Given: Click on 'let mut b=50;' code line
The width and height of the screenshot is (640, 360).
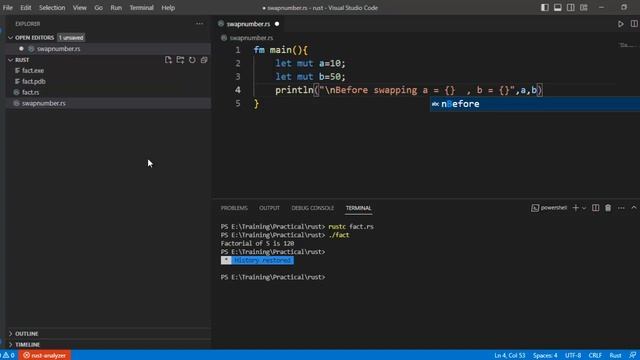Looking at the screenshot, I should point(310,77).
